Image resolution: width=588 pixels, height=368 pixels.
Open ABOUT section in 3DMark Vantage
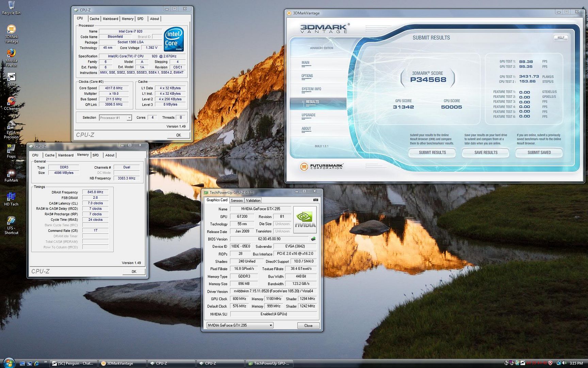306,128
